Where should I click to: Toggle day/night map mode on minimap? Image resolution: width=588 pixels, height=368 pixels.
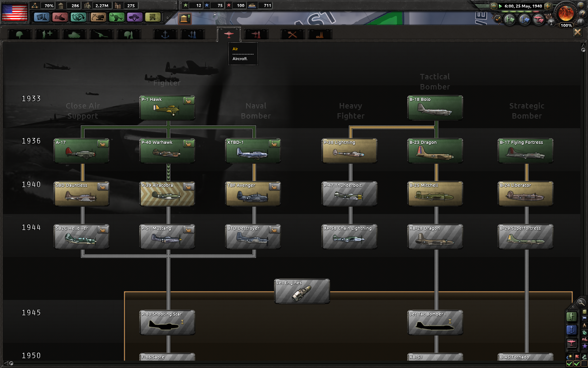[x=569, y=356]
